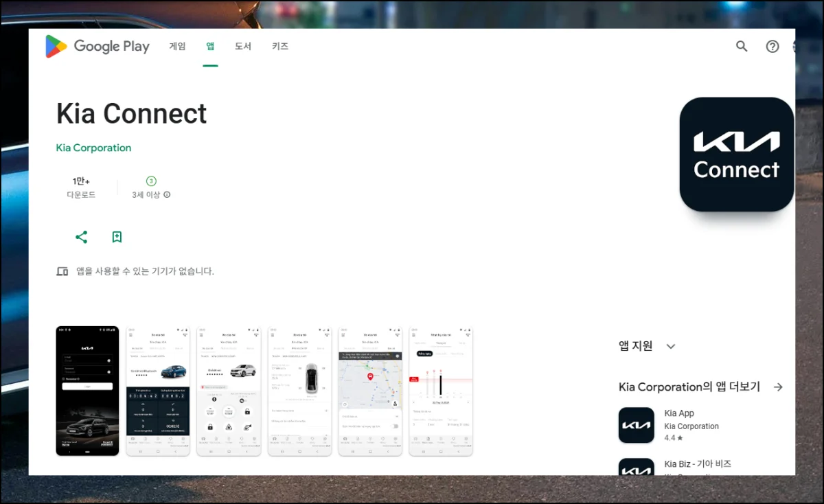Click the Kia Corporation의 앱 더보기 heading
This screenshot has width=824, height=504.
689,387
